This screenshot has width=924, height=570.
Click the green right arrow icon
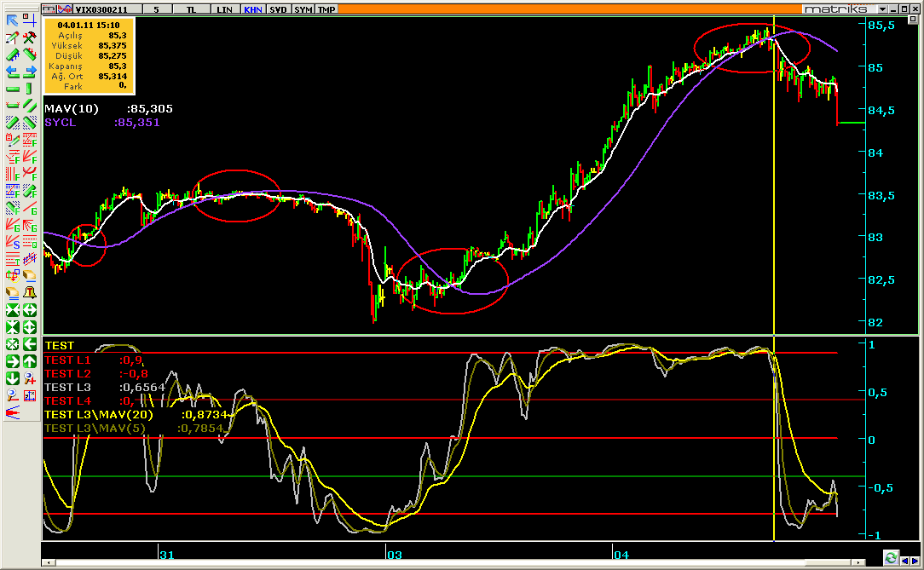click(13, 361)
